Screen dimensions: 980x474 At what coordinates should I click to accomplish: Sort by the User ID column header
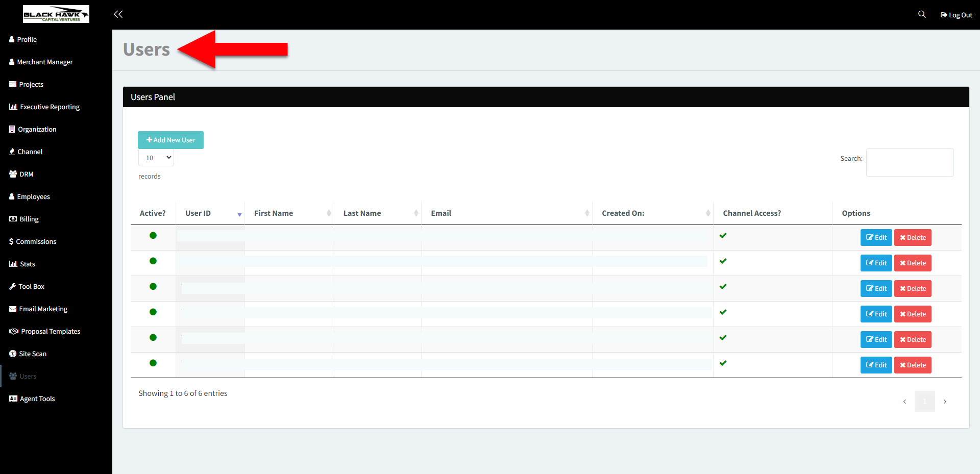[x=210, y=213]
